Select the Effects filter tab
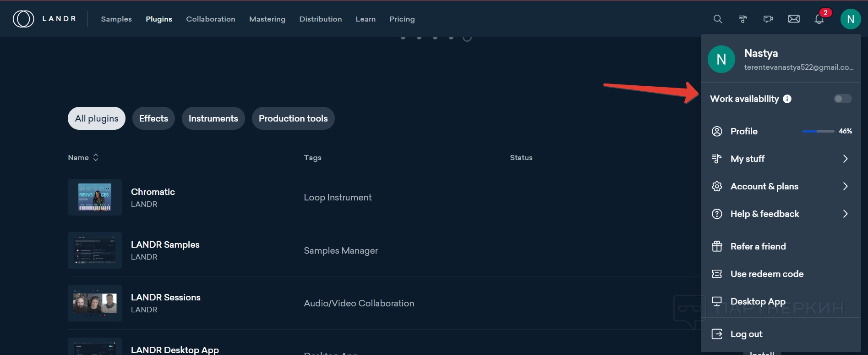 pyautogui.click(x=153, y=118)
